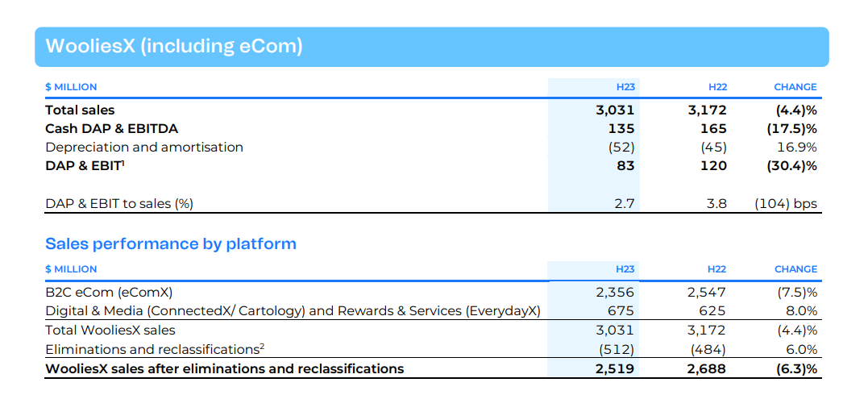Image resolution: width=868 pixels, height=395 pixels.
Task: Click footnote 1 beside DAP & EBIT
Action: [x=123, y=162]
